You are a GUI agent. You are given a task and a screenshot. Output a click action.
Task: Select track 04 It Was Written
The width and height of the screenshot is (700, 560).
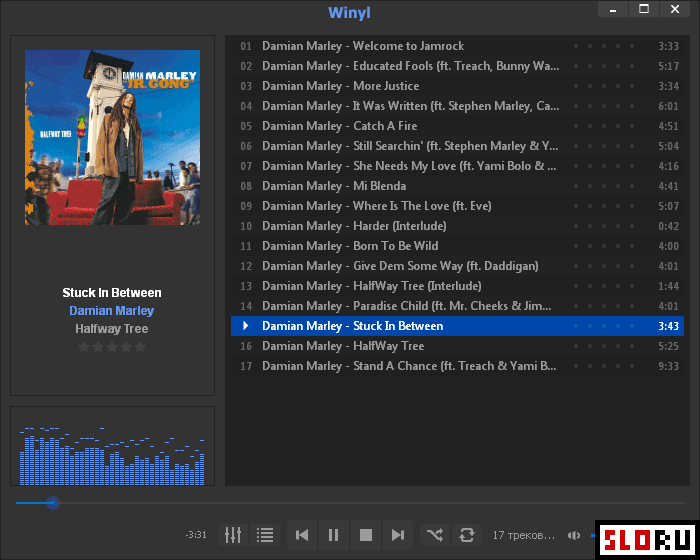point(457,106)
